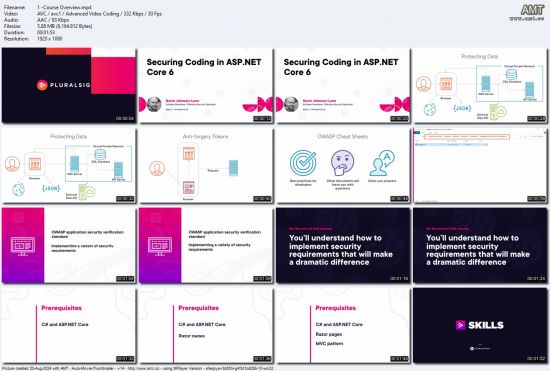Click the Resolution value '1920 x 1080'
550x371 pixels.
point(50,39)
